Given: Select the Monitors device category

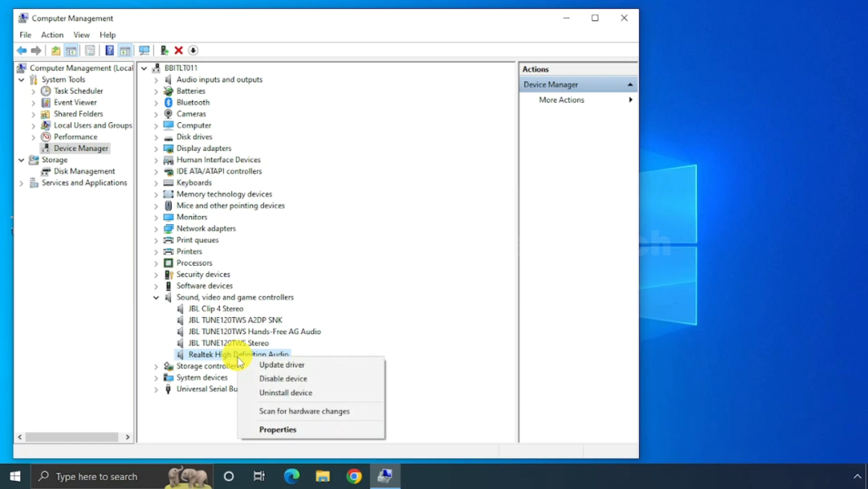Looking at the screenshot, I should 191,217.
